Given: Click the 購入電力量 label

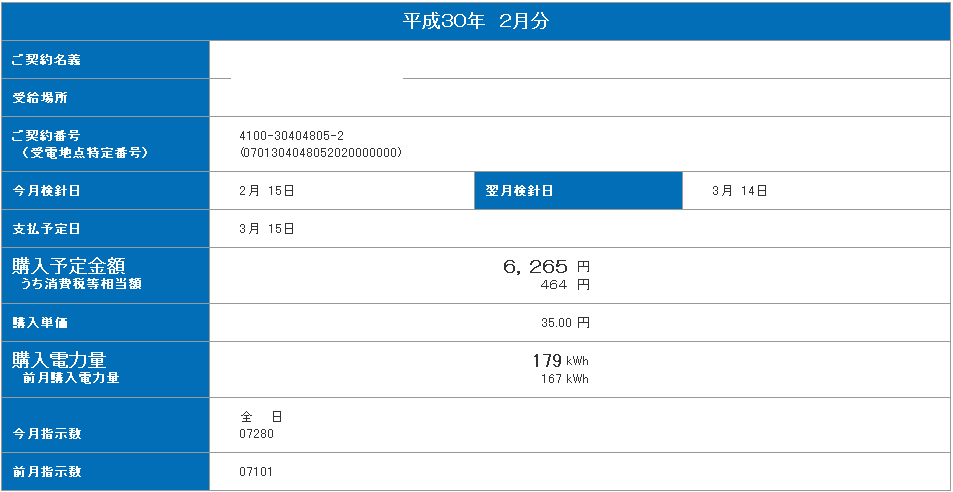Looking at the screenshot, I should [x=59, y=360].
